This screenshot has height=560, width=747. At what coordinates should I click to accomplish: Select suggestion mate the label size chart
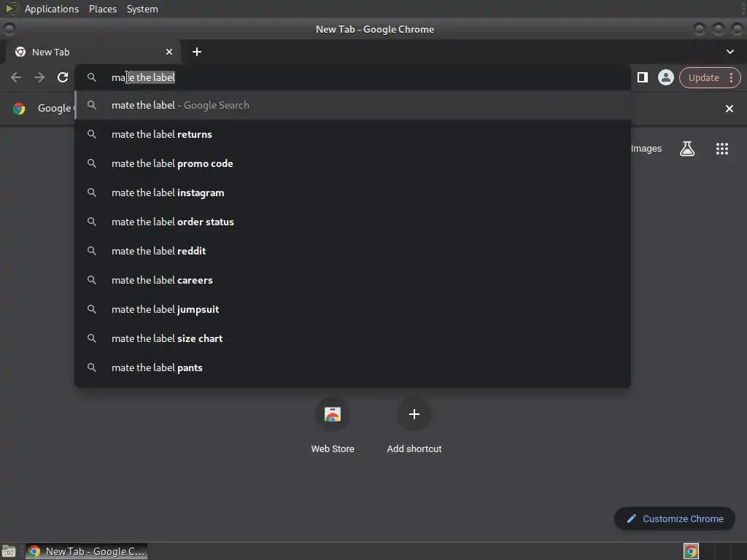(352, 338)
